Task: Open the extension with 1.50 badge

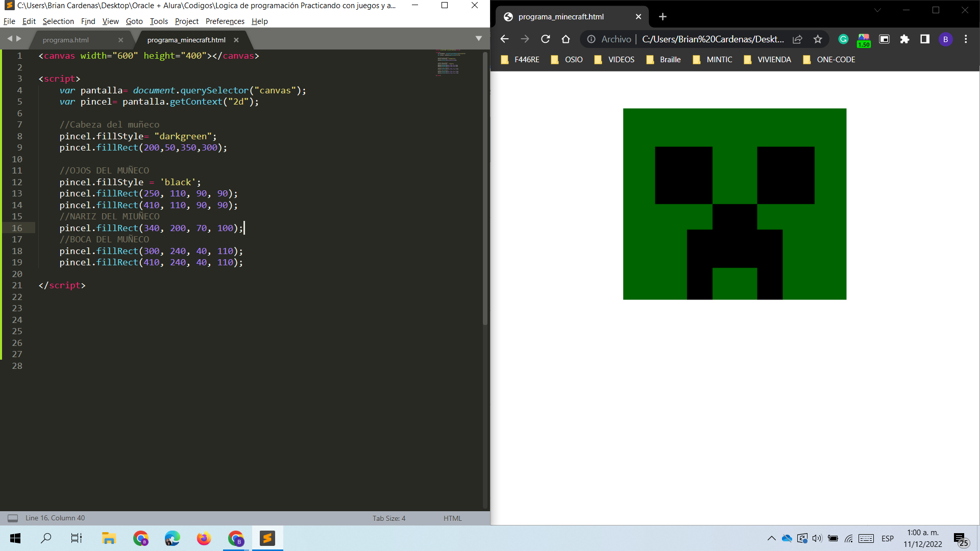Action: (x=864, y=40)
